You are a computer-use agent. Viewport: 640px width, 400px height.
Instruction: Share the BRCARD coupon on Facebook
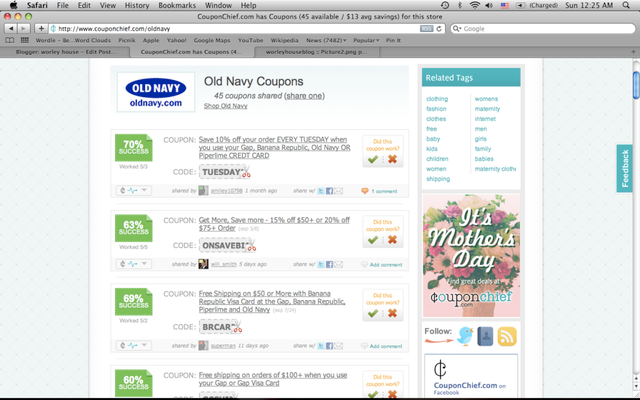pyautogui.click(x=329, y=346)
